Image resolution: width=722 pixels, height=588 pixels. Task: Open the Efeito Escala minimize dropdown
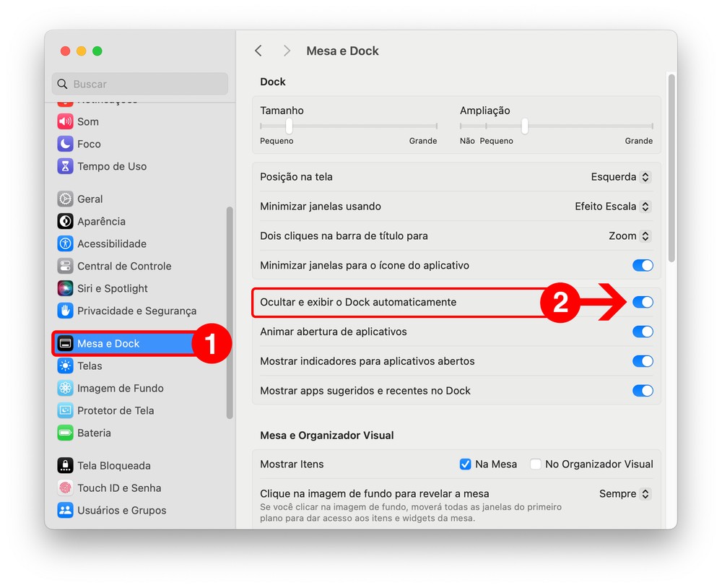pos(613,207)
